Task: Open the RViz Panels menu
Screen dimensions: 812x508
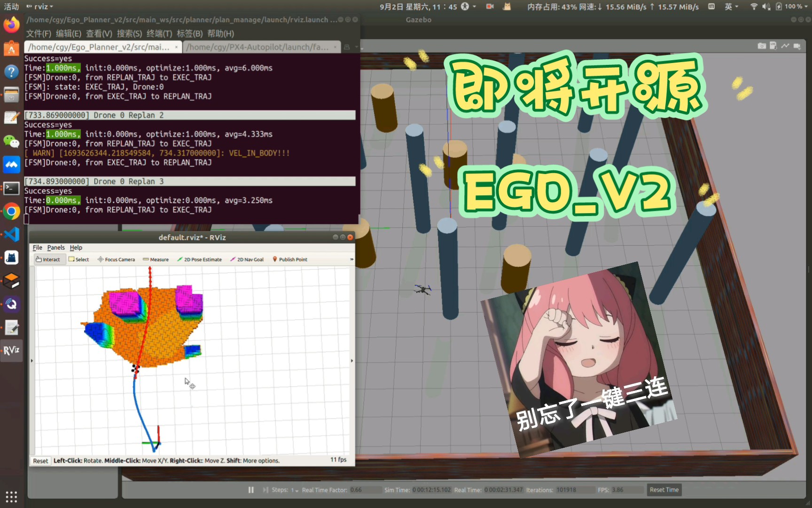Action: click(x=56, y=247)
